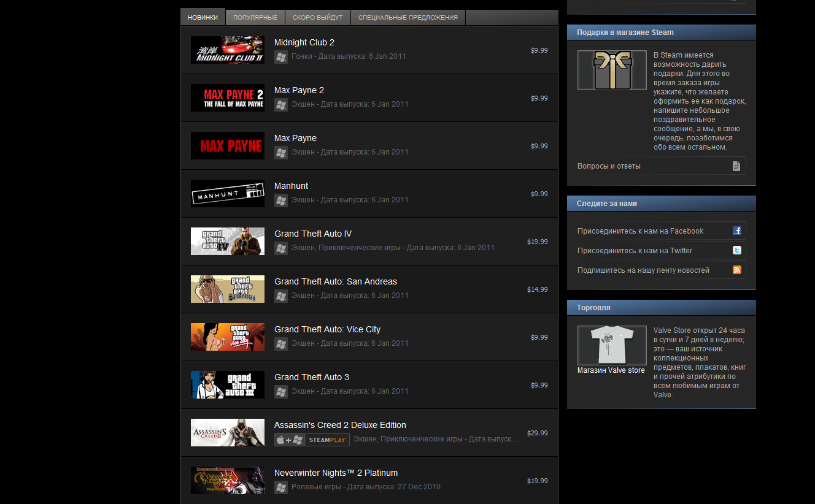Switch to the Новинки tab
The image size is (815, 504).
tap(203, 17)
